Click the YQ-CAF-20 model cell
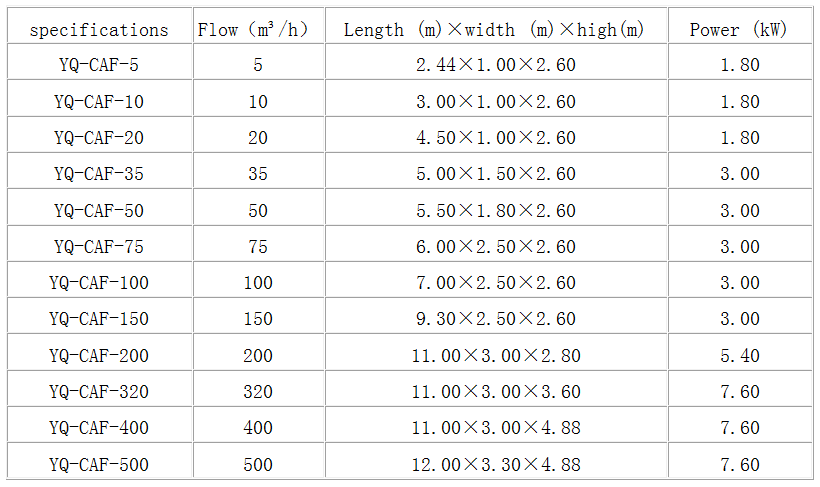This screenshot has height=487, width=820. 99,138
